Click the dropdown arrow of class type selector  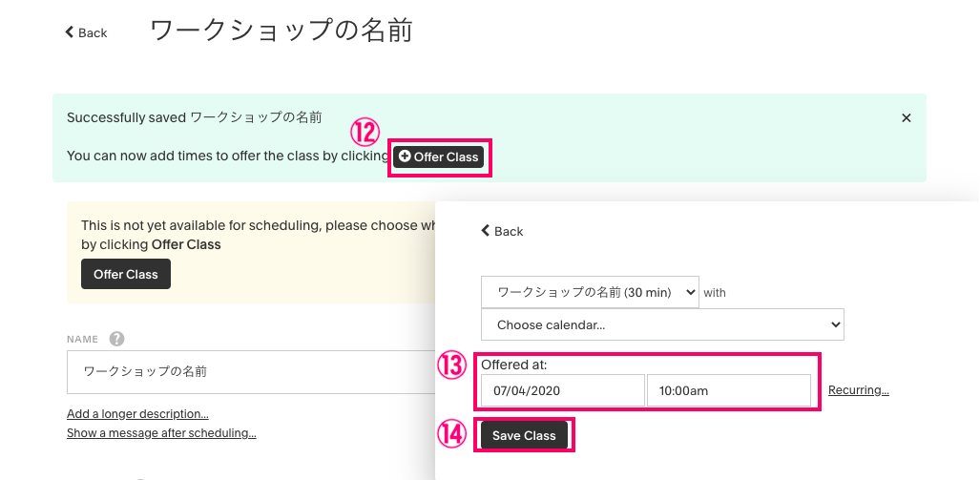(x=690, y=292)
